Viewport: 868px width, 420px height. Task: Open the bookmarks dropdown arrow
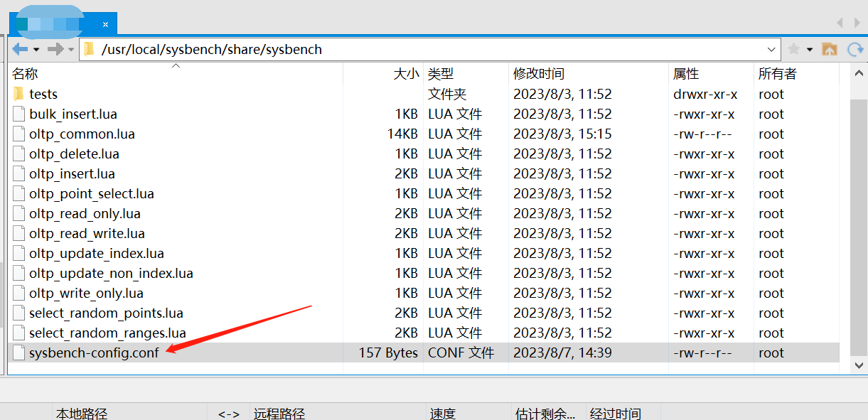[x=810, y=49]
